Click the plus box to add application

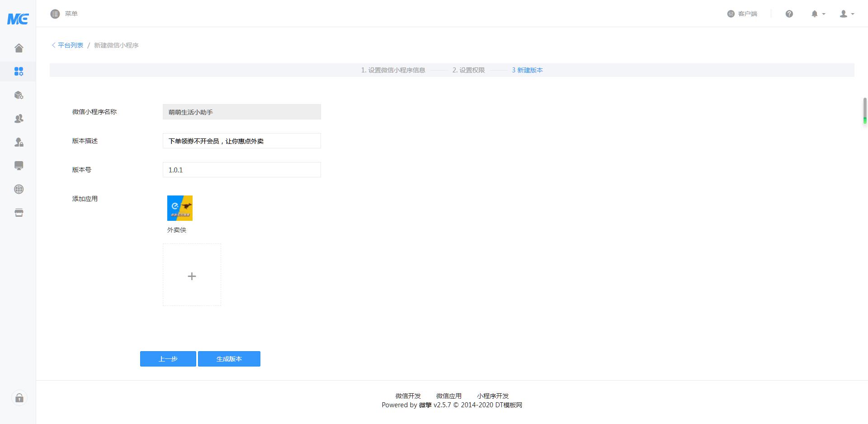(x=192, y=275)
